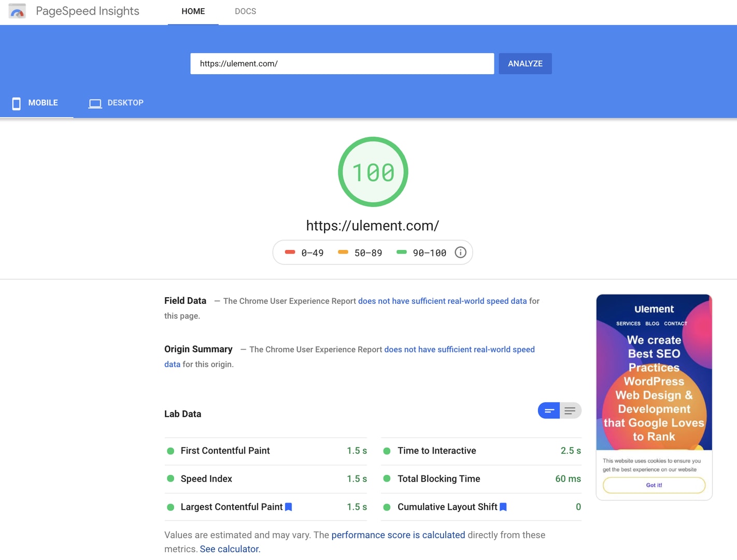
Task: Click Speed Index 1.5 s value
Action: pos(357,479)
